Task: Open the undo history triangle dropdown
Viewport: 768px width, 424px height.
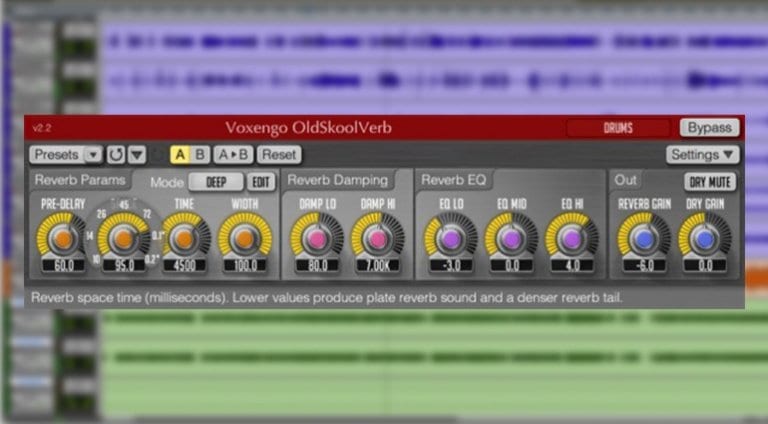Action: (x=137, y=155)
